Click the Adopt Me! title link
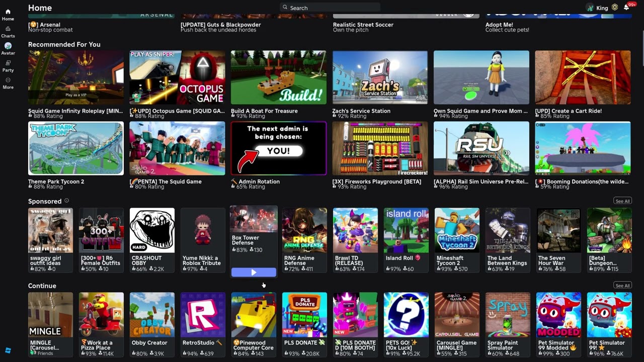 pos(500,25)
